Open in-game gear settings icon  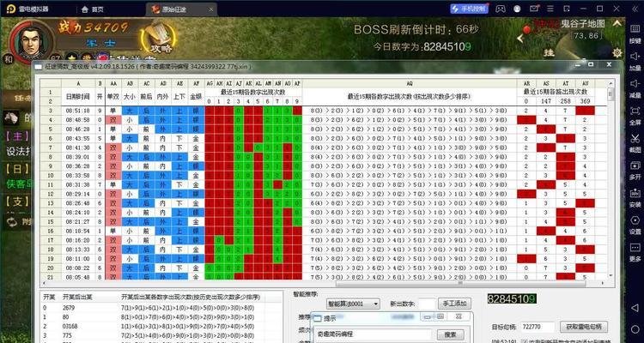(x=617, y=53)
